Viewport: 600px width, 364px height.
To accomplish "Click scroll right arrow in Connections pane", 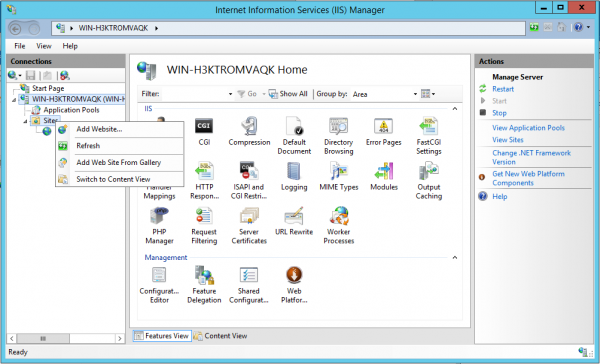I will point(120,338).
